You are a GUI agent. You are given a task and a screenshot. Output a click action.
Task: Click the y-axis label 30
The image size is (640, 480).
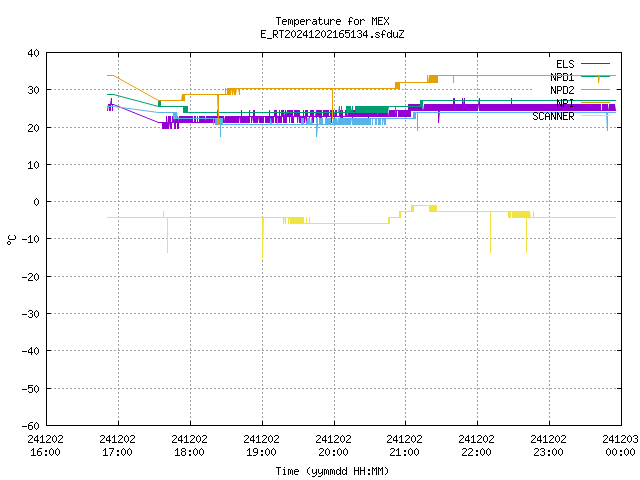33,90
